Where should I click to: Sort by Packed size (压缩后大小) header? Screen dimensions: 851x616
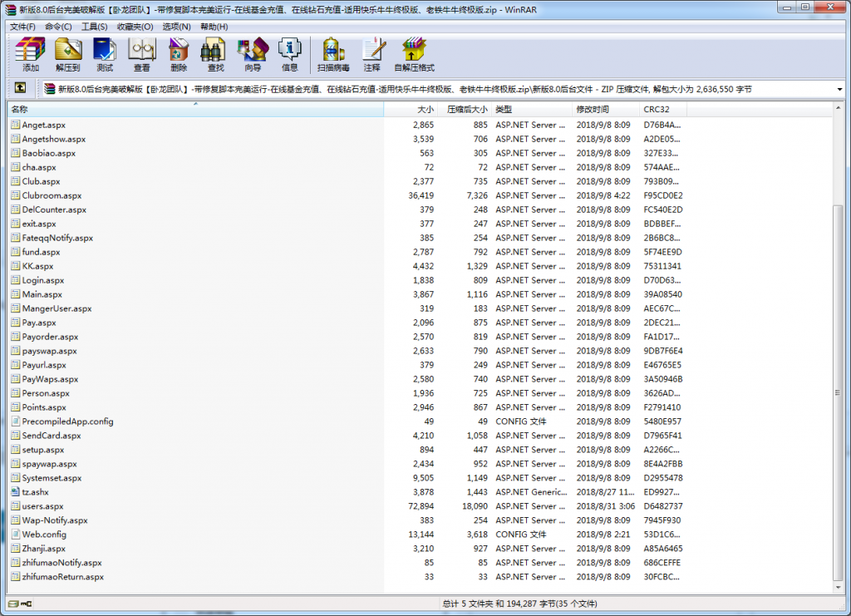[x=465, y=110]
